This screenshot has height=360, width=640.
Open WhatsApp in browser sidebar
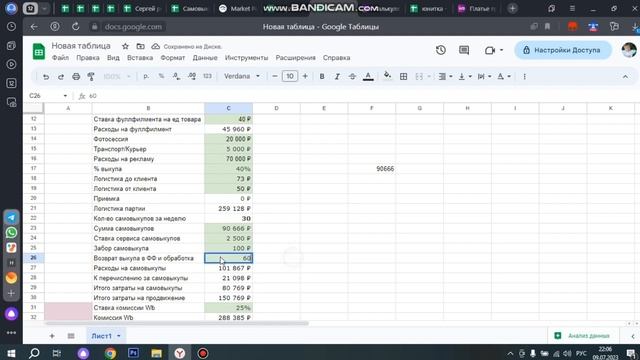pyautogui.click(x=11, y=233)
